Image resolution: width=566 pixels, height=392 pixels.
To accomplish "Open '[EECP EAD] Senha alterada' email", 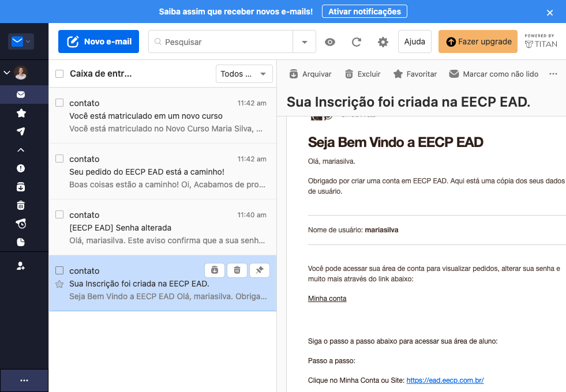I will [163, 227].
